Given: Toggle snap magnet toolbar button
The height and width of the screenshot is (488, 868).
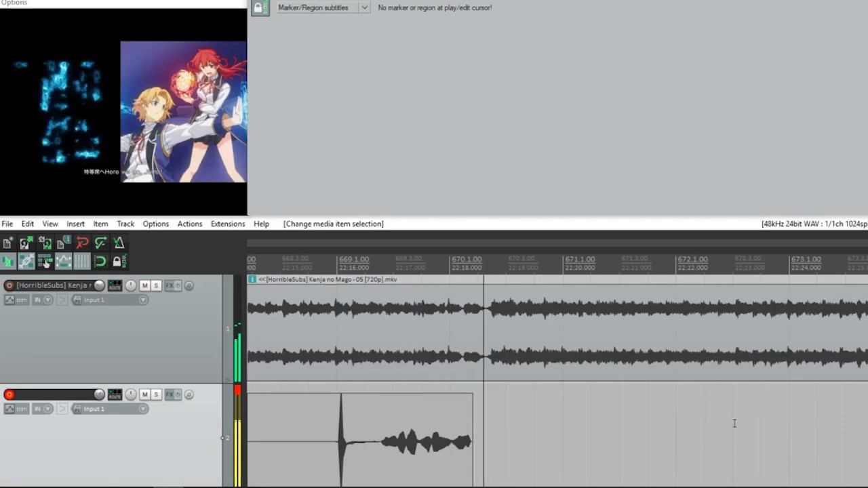Looking at the screenshot, I should coord(100,261).
